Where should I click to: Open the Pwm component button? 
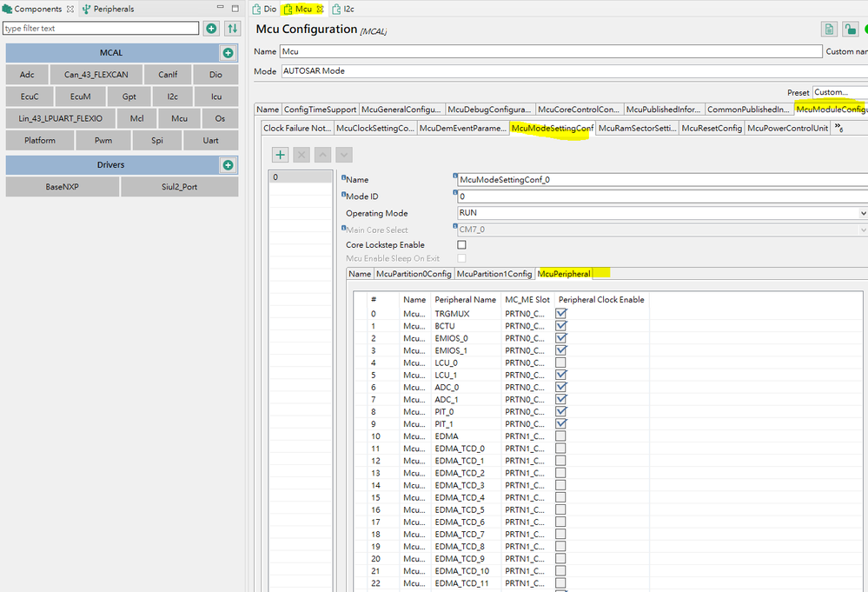coord(103,141)
